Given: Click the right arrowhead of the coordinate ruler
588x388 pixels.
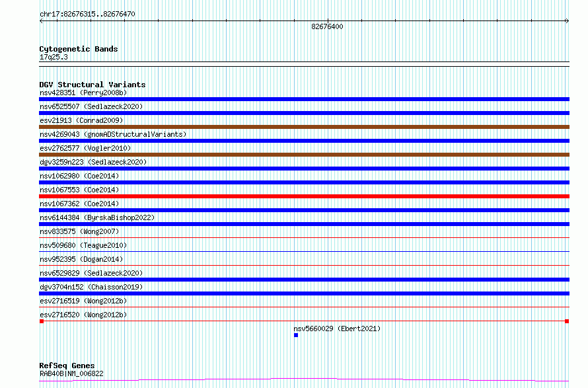Looking at the screenshot, I should (x=568, y=21).
